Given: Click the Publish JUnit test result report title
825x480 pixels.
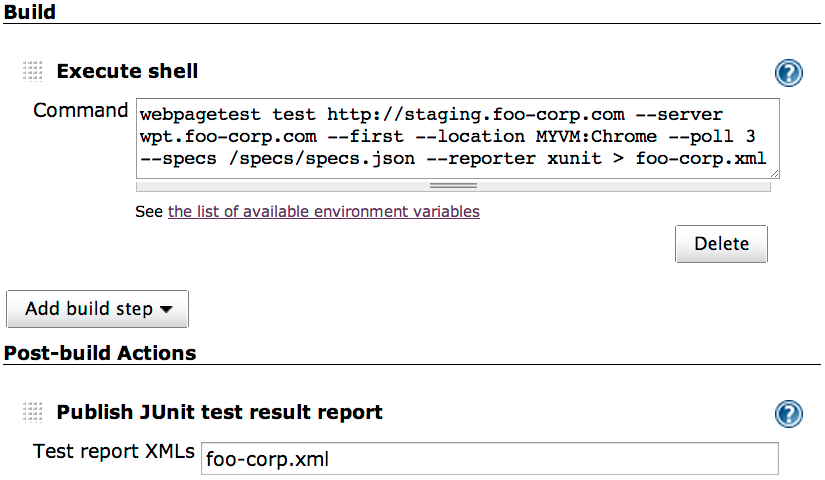Looking at the screenshot, I should point(219,412).
